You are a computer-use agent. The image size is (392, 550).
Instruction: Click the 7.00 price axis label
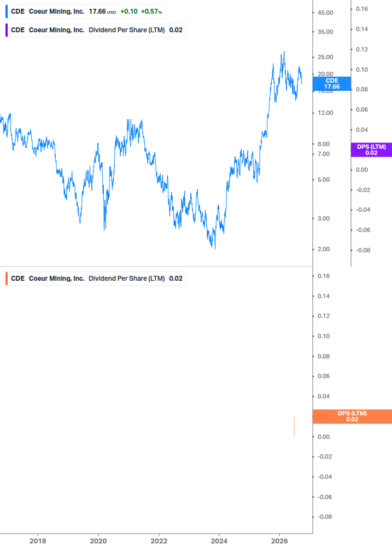[324, 154]
